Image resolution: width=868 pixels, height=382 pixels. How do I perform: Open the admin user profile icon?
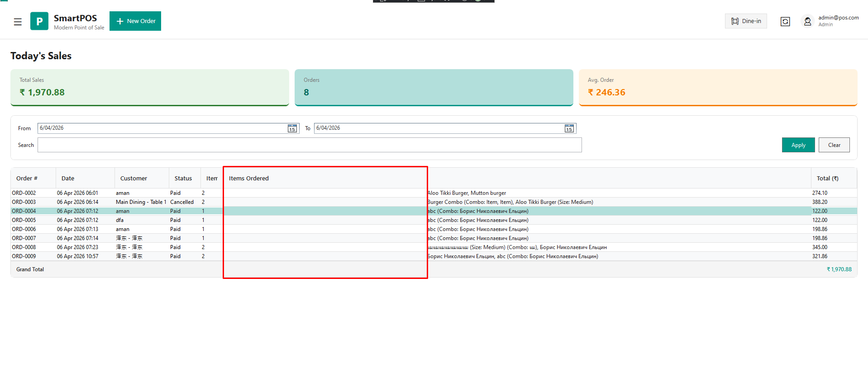tap(807, 21)
